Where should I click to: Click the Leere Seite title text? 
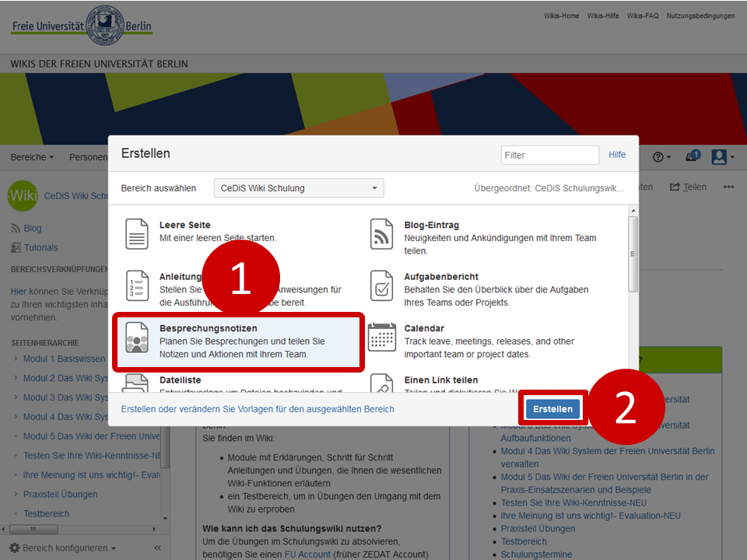185,226
